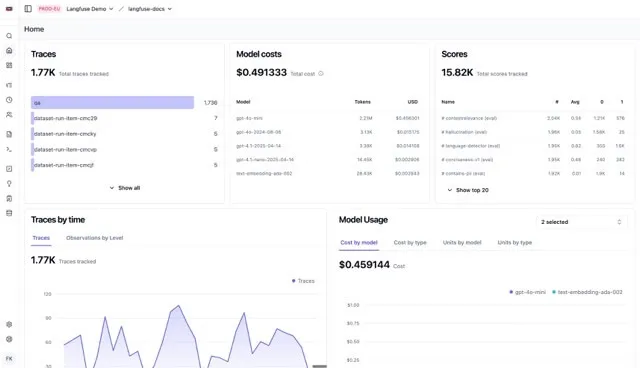Click the gpt-4o-2024-08-06 model row
Image resolution: width=640 pixels, height=368 pixels.
[328, 132]
